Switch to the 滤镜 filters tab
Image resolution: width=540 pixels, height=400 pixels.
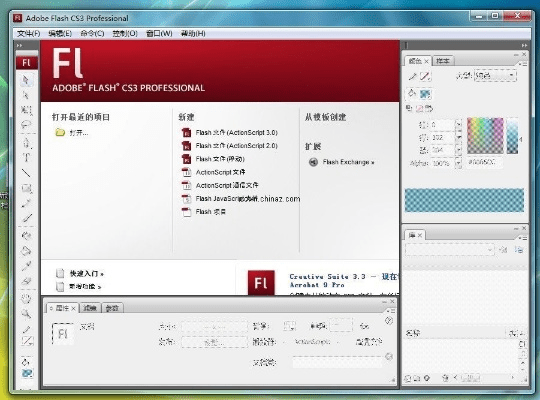[x=90, y=308]
